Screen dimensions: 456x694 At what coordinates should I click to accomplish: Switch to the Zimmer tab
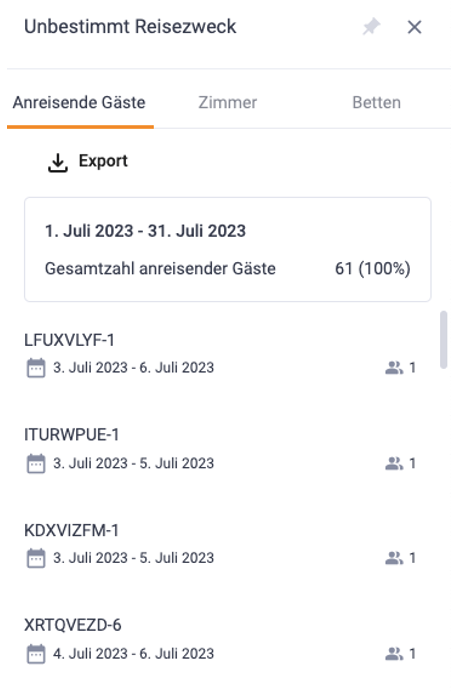click(228, 102)
